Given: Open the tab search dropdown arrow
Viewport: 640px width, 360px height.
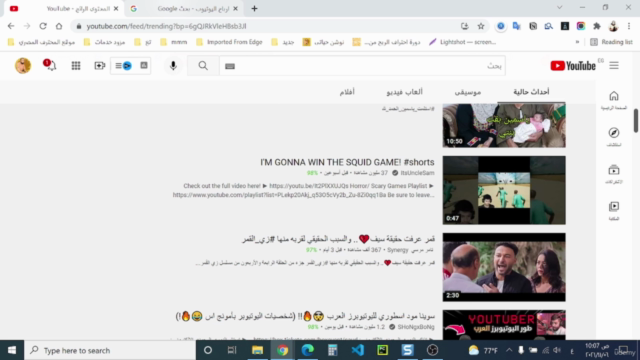Looking at the screenshot, I should [x=560, y=8].
